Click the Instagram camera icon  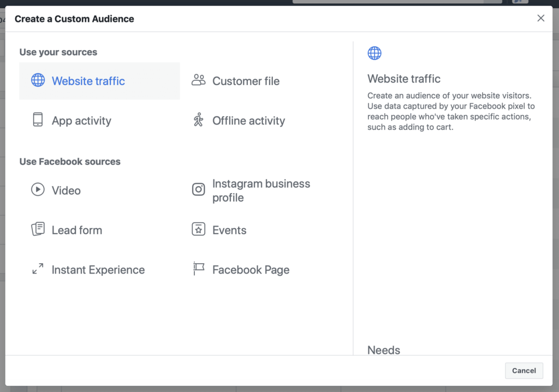tap(198, 189)
